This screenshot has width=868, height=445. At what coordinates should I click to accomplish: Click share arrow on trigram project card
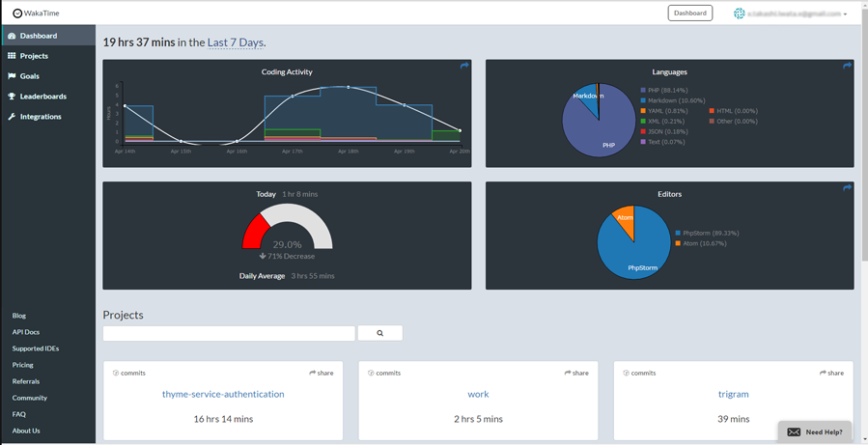(x=823, y=373)
